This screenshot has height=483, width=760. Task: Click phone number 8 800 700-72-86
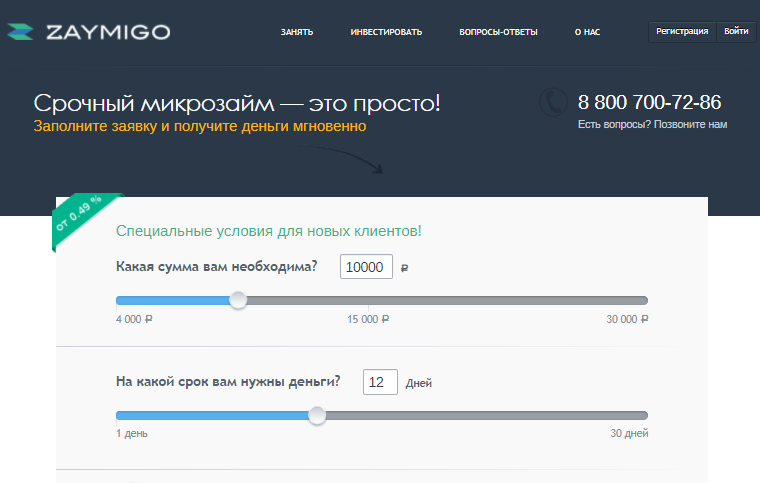click(649, 102)
